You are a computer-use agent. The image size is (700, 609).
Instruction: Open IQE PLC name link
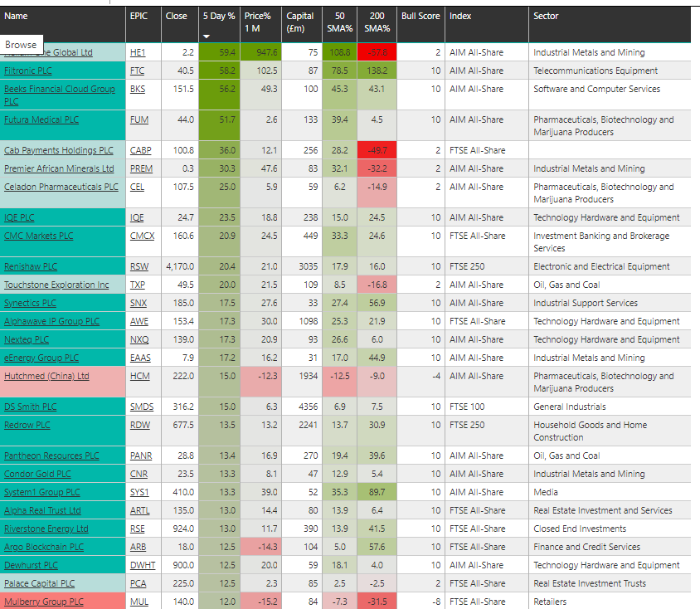pos(19,218)
